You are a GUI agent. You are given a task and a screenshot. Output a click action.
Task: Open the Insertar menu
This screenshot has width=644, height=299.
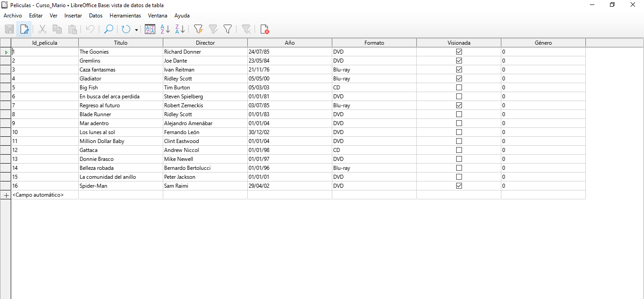click(73, 15)
